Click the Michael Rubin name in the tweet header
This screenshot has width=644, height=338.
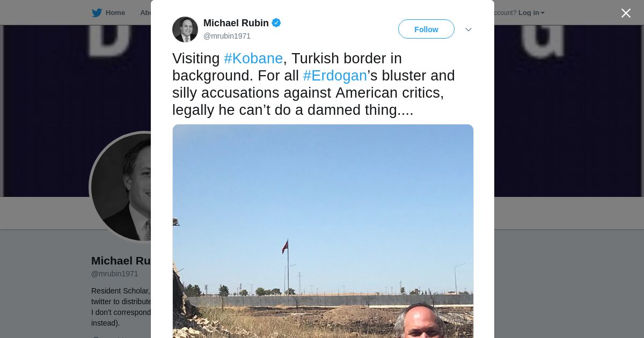(x=236, y=23)
